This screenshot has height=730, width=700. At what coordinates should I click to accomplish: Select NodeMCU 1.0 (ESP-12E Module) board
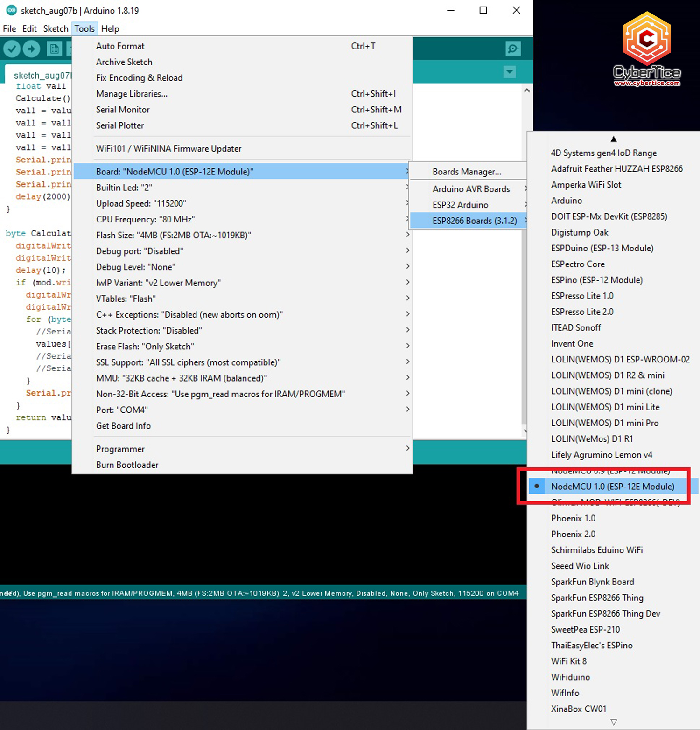tap(612, 487)
